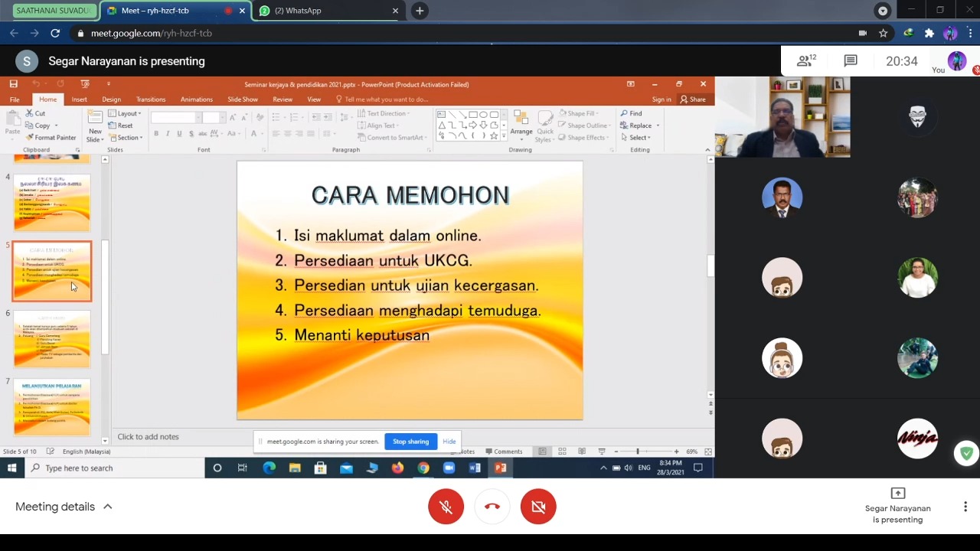980x551 pixels.
Task: Select slide 7 Melanjutkan Pelajaran thumbnail
Action: click(x=51, y=407)
